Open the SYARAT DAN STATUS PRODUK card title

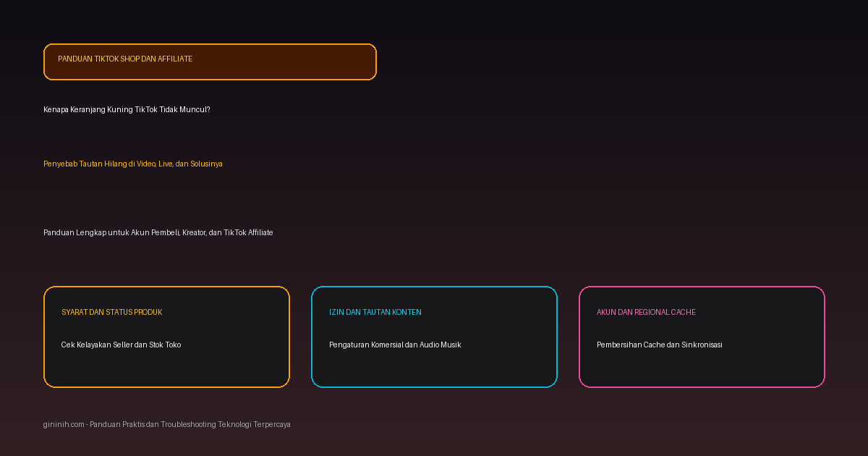(112, 312)
